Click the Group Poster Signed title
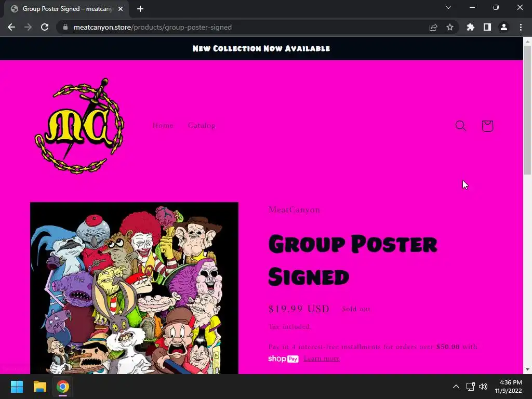 [x=353, y=260]
